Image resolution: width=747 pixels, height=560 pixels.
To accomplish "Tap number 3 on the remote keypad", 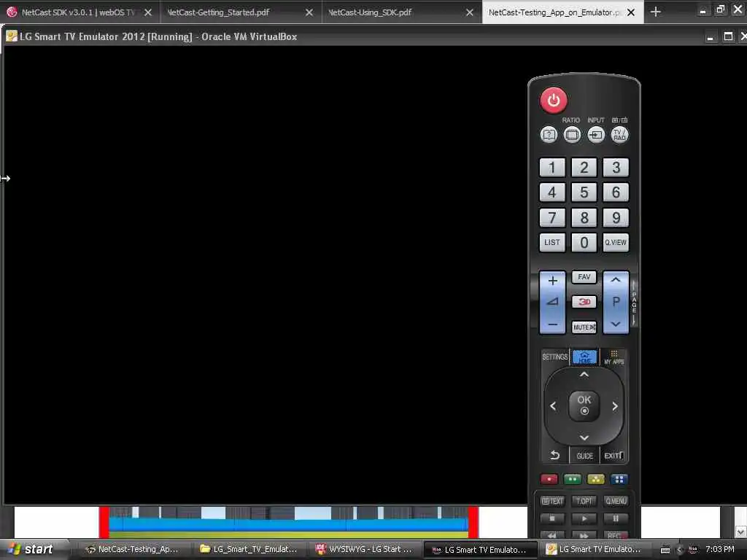I will (616, 168).
